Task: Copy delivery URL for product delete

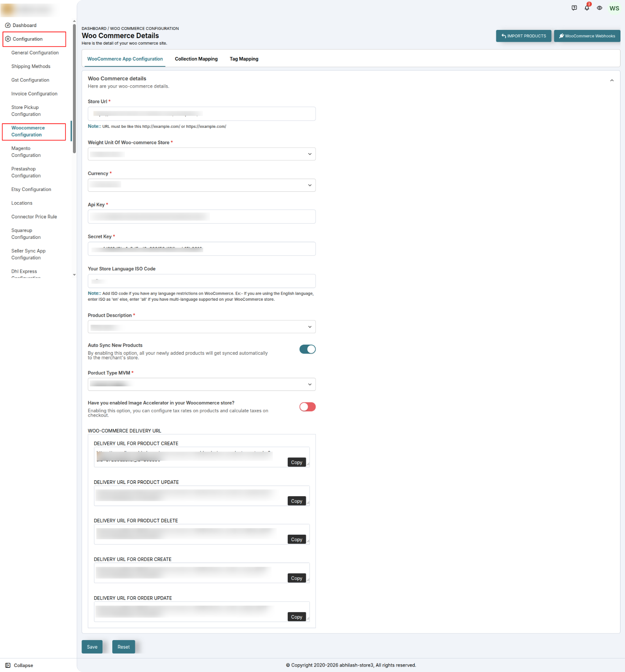Action: tap(297, 540)
